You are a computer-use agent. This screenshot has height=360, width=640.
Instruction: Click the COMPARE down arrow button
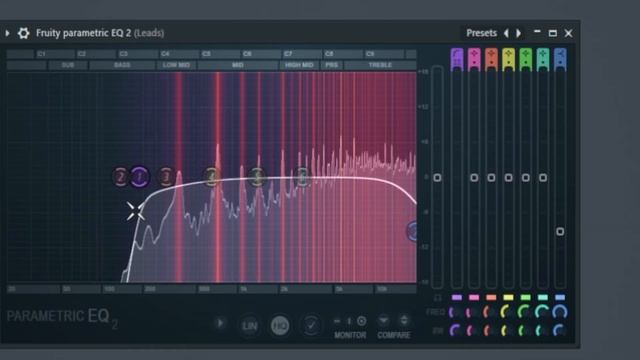[x=383, y=320]
